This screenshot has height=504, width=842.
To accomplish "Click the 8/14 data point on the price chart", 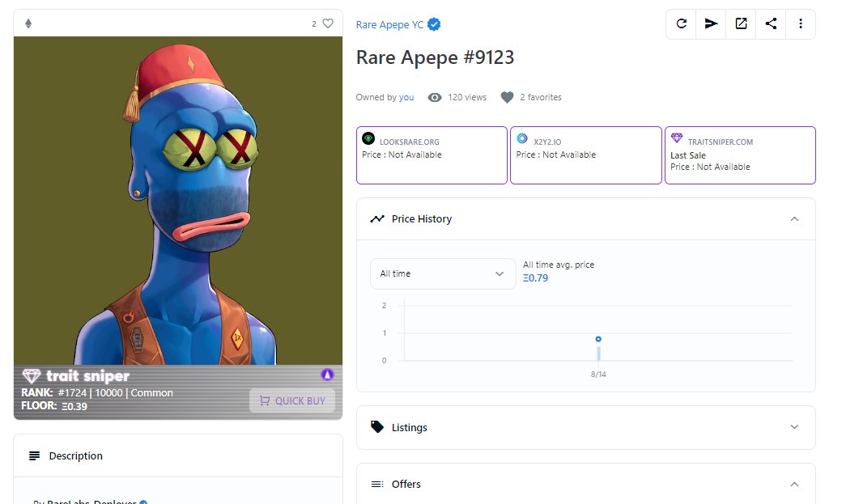I will pyautogui.click(x=598, y=339).
